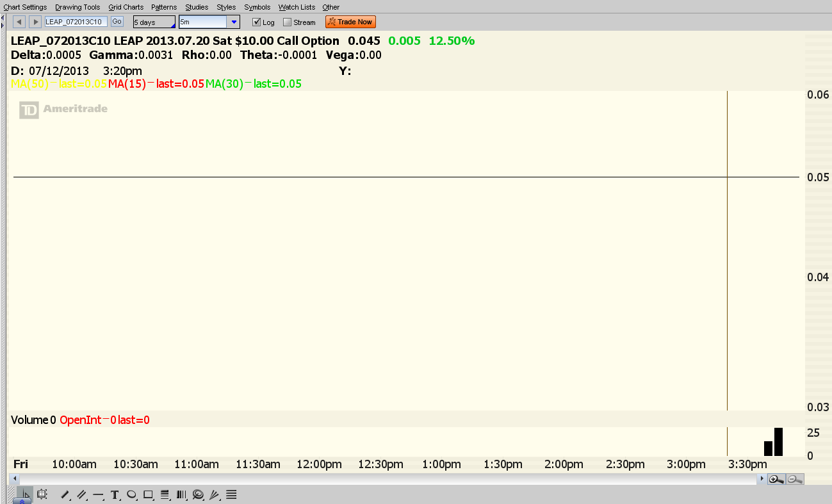Choose the rectangle drawing tool

tap(149, 494)
